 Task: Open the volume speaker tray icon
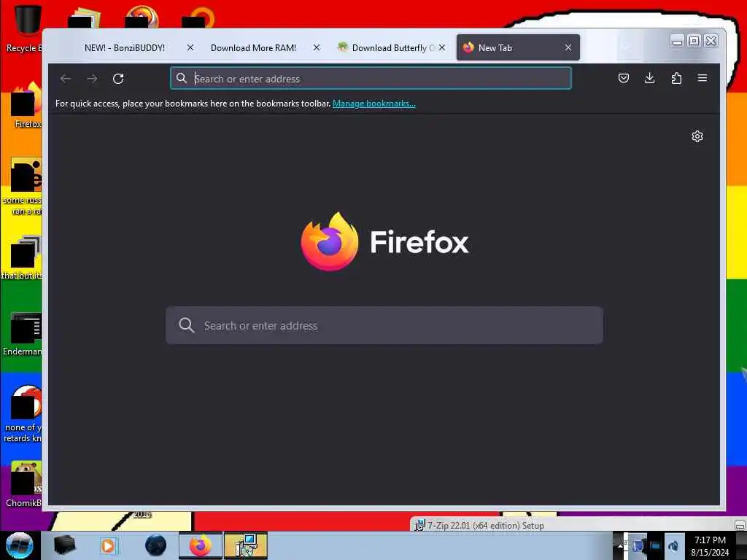(x=673, y=545)
